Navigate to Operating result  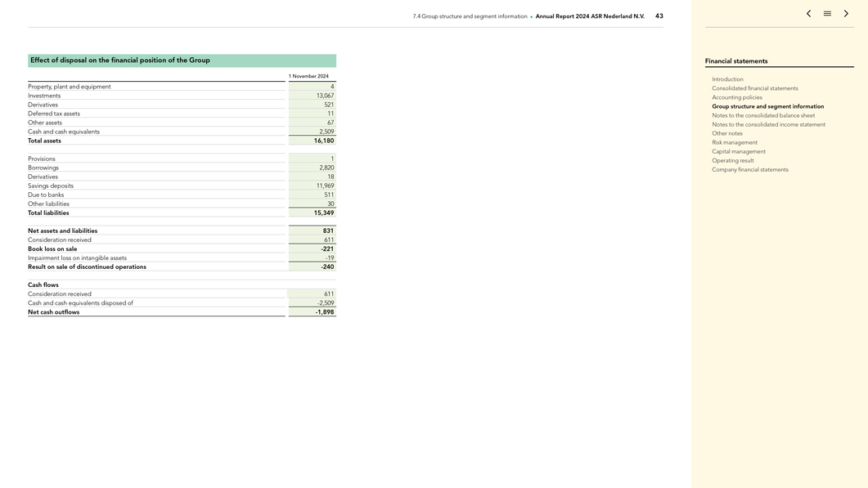[x=732, y=160]
